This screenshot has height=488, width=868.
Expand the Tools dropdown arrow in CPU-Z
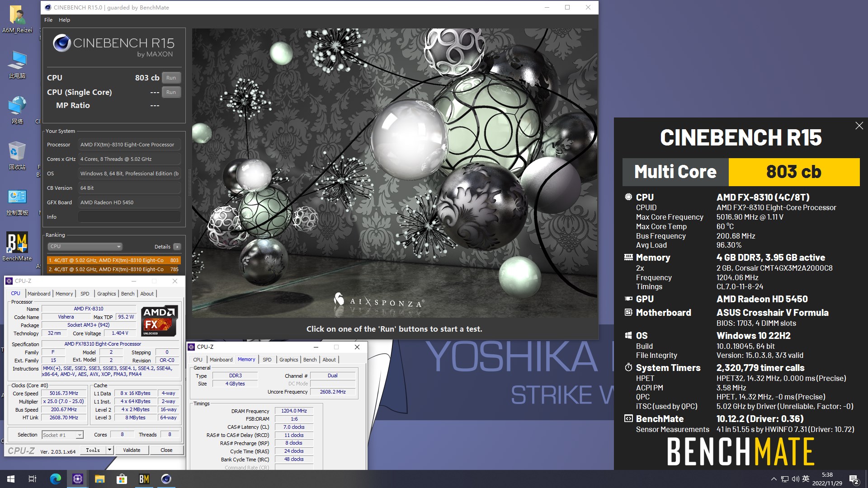[x=109, y=450]
